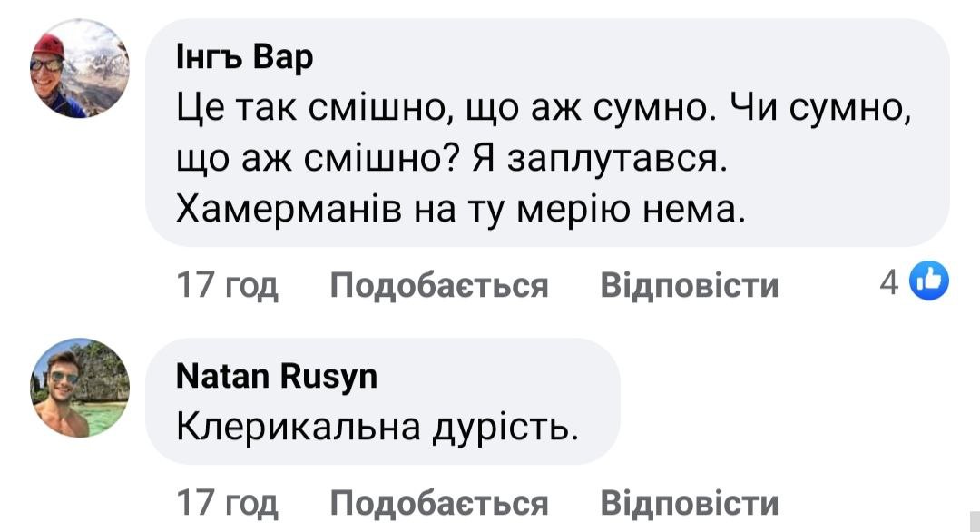Reply to Інгъ Вар's comment via Відповісти

[x=690, y=286]
